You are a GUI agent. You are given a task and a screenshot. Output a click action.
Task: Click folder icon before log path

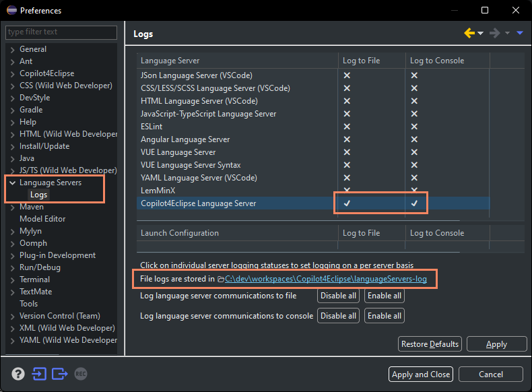(x=220, y=280)
